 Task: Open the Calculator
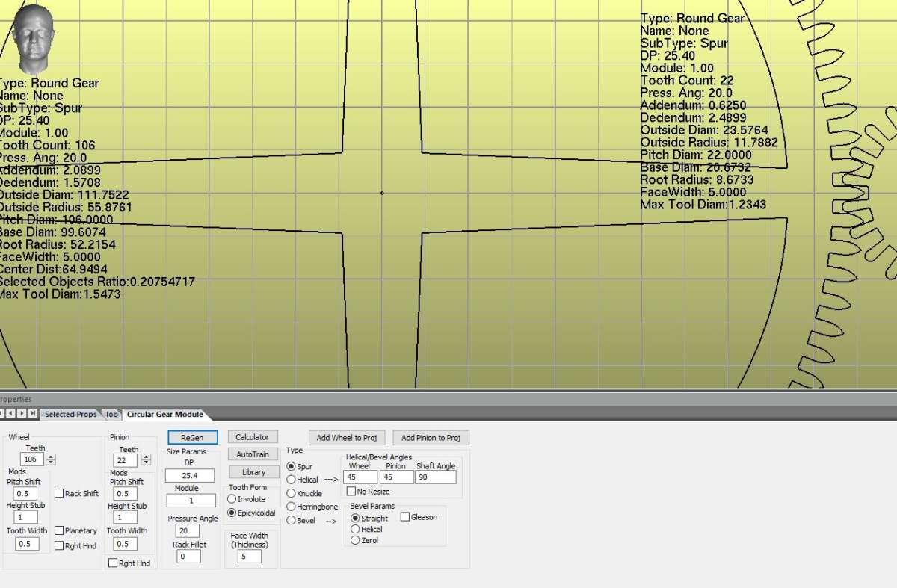(252, 437)
